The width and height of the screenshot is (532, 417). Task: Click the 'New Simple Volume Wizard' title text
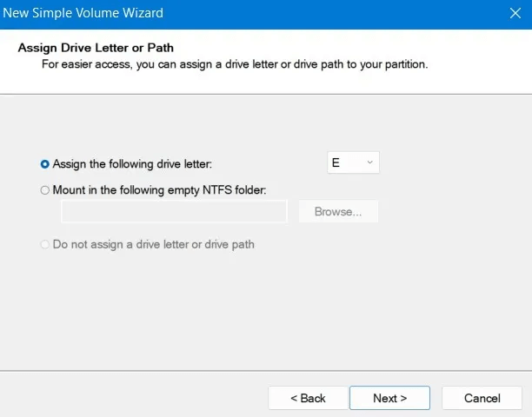pyautogui.click(x=83, y=13)
